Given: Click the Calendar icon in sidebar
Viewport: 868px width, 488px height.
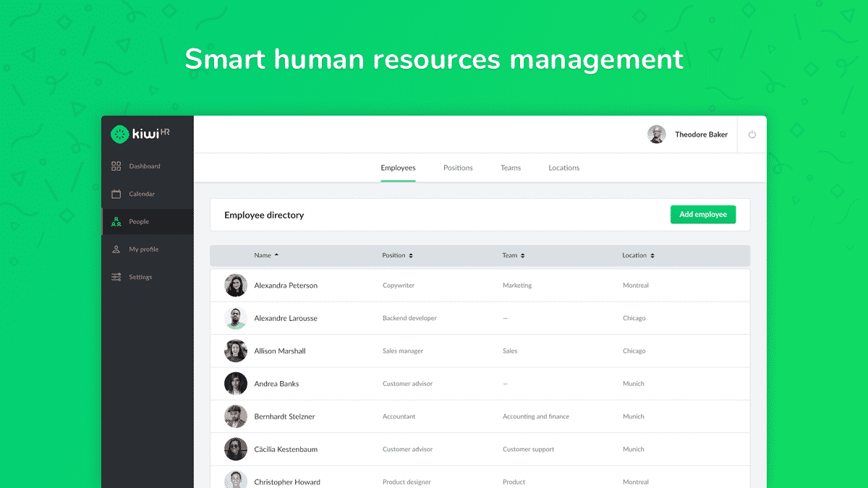Looking at the screenshot, I should (116, 194).
